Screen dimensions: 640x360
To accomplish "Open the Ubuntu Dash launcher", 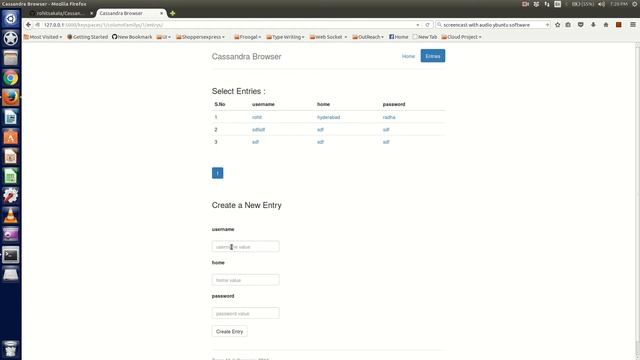I will pos(11,19).
